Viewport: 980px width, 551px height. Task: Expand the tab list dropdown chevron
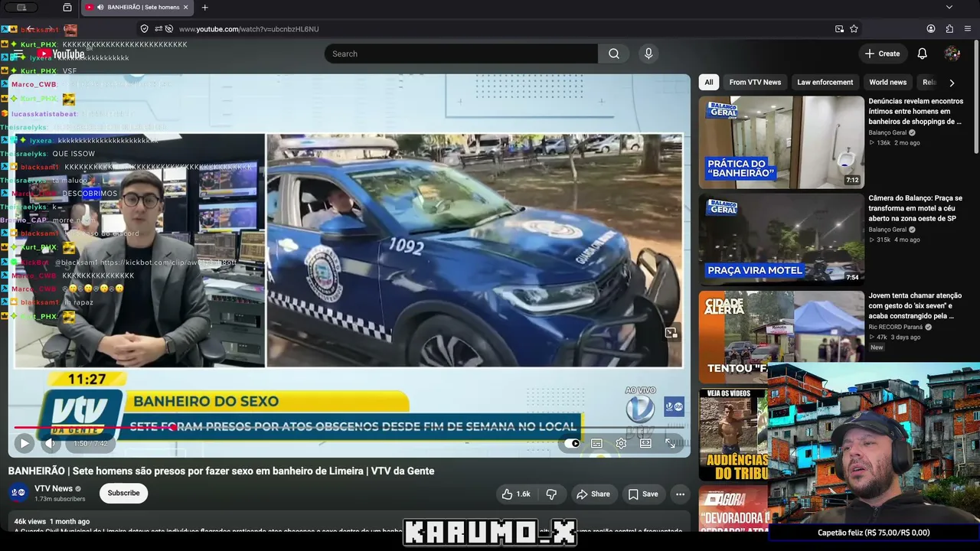[949, 8]
